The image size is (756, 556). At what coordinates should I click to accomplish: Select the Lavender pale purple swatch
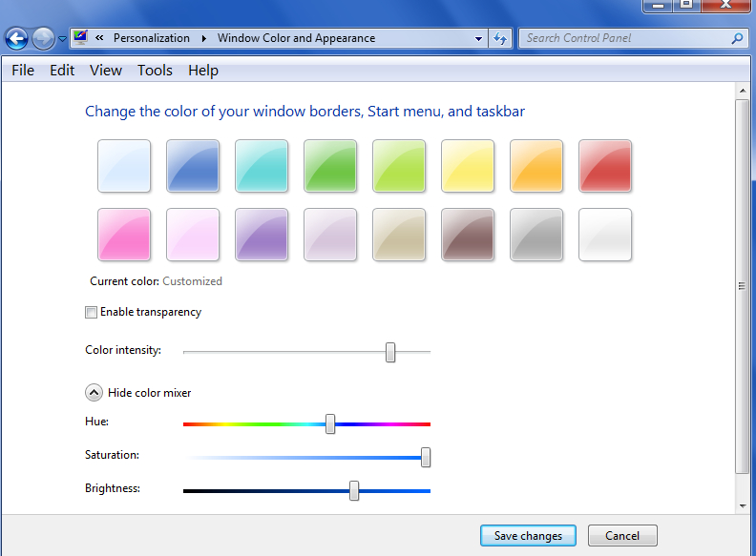(x=330, y=235)
